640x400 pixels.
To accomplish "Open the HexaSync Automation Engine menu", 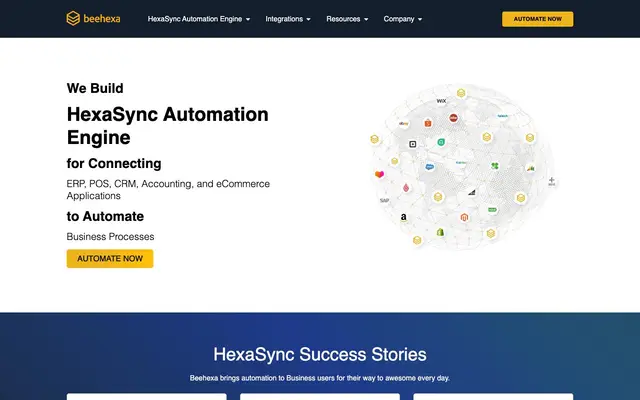I will (199, 19).
